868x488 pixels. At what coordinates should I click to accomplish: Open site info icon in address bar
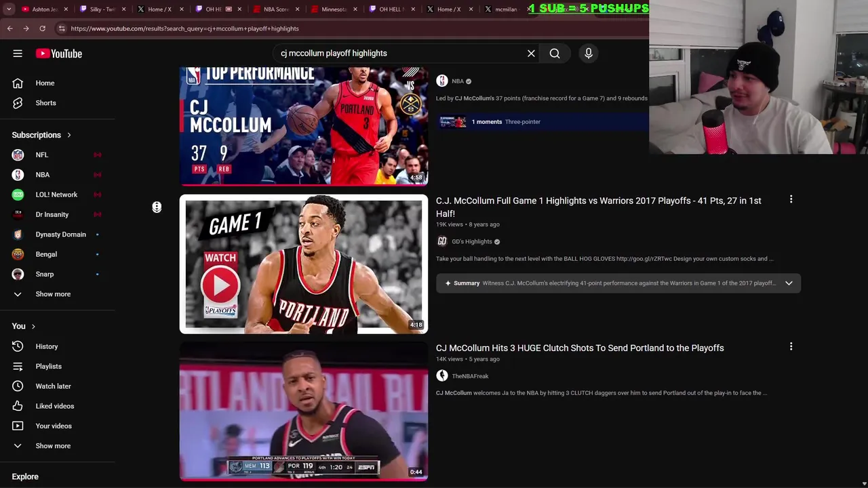pos(62,28)
